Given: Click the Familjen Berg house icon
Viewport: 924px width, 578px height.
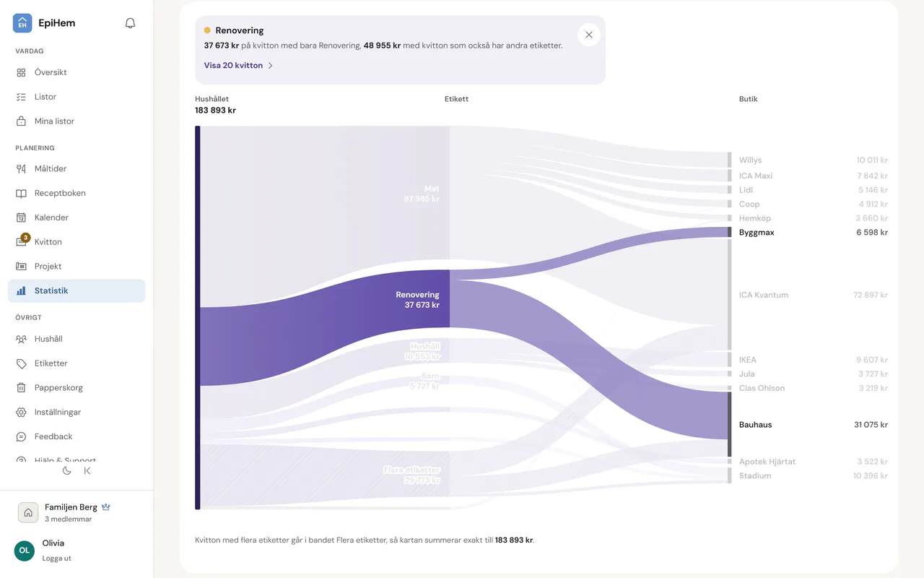Looking at the screenshot, I should tap(28, 512).
